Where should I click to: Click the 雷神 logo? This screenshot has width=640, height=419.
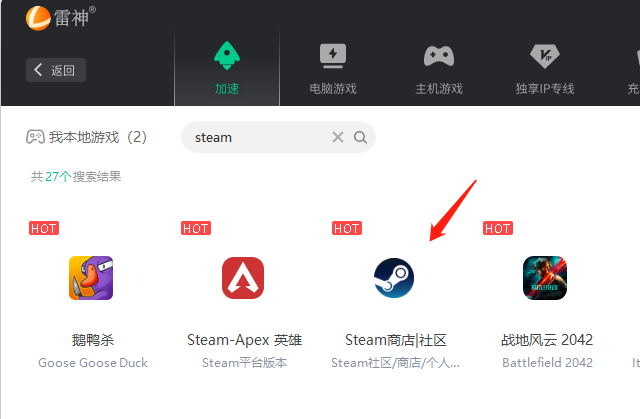click(x=60, y=18)
